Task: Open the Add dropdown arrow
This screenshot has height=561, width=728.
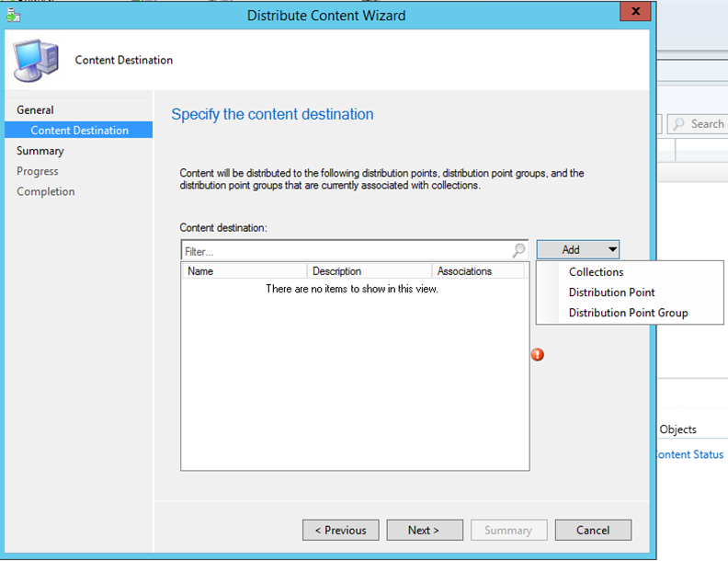Action: pos(612,250)
